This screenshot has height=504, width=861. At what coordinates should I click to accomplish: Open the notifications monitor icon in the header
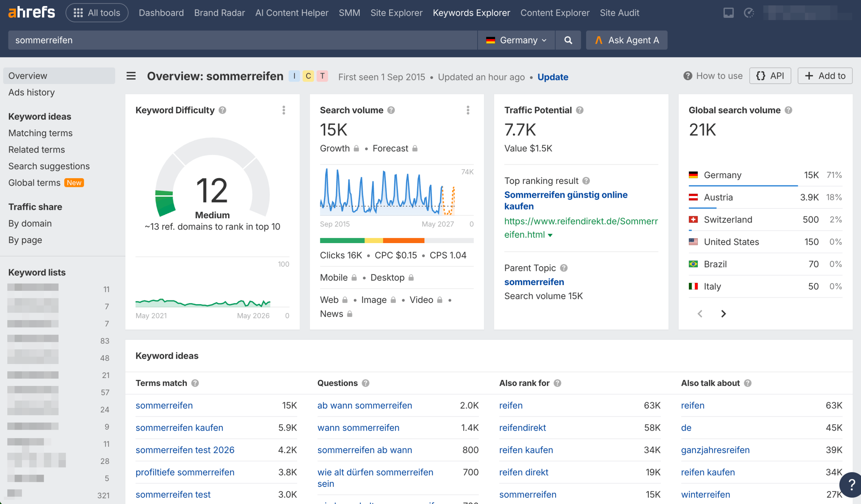pyautogui.click(x=728, y=13)
